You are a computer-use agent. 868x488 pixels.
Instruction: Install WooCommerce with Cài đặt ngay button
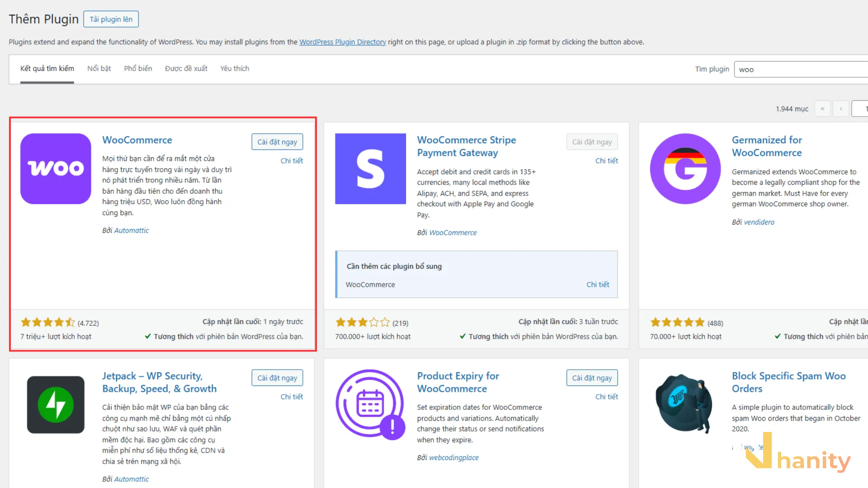(x=277, y=142)
